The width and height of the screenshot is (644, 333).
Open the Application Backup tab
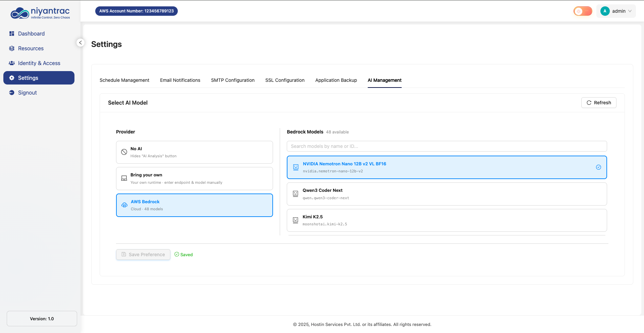pyautogui.click(x=336, y=80)
